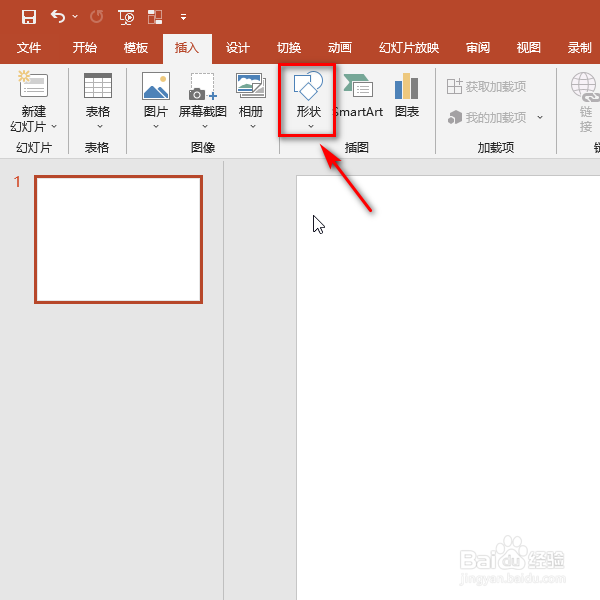The height and width of the screenshot is (600, 600).
Task: Open Customize Quick Access Toolbar dropdown
Action: click(x=184, y=17)
